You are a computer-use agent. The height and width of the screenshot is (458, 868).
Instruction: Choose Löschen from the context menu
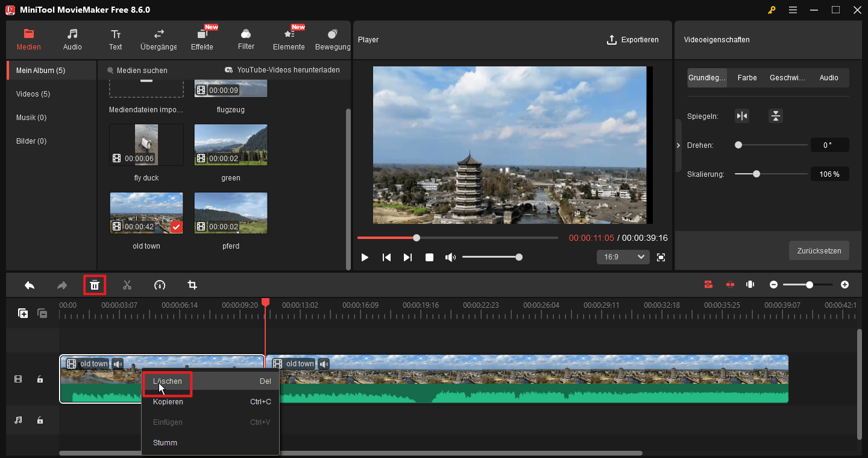[167, 381]
